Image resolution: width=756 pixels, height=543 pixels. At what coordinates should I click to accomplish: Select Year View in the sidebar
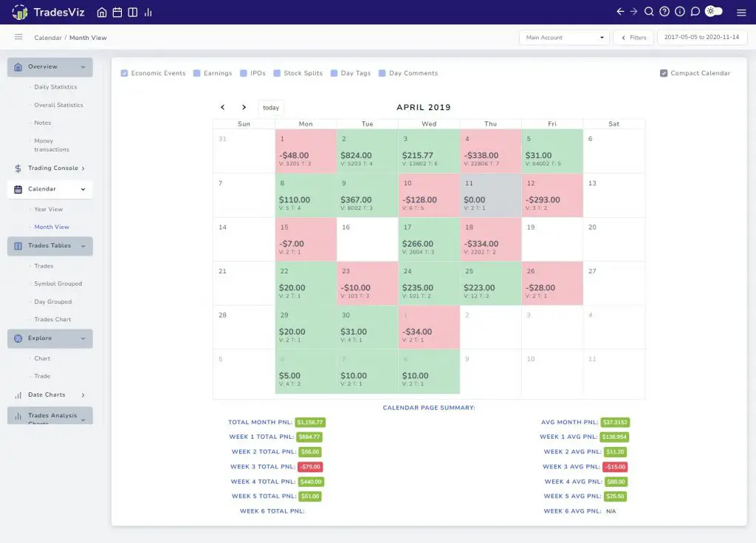[x=50, y=209]
